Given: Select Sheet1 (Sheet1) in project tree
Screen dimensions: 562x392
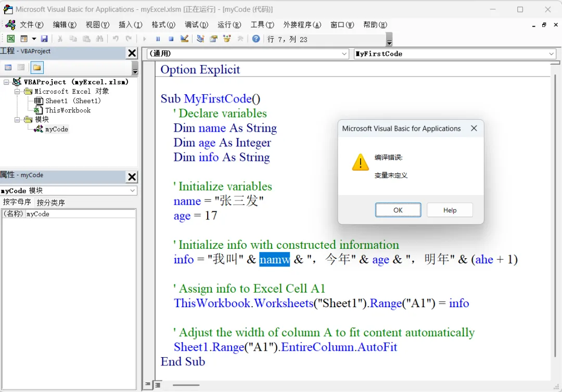Looking at the screenshot, I should click(73, 101).
